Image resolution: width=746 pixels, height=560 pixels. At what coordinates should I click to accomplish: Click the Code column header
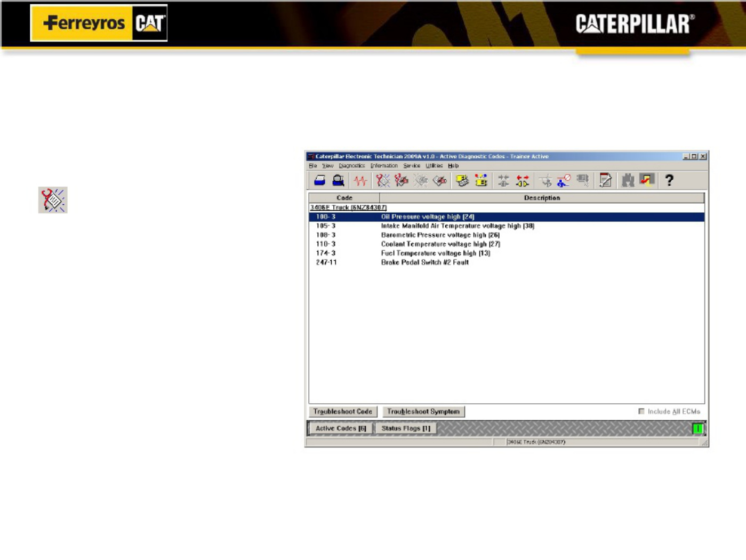[x=344, y=198]
